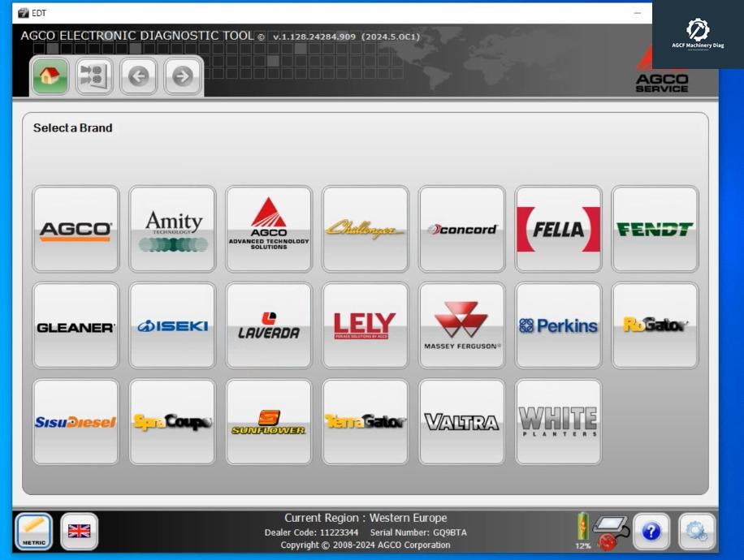Go to the Home screen
This screenshot has width=744, height=560.
(x=50, y=76)
